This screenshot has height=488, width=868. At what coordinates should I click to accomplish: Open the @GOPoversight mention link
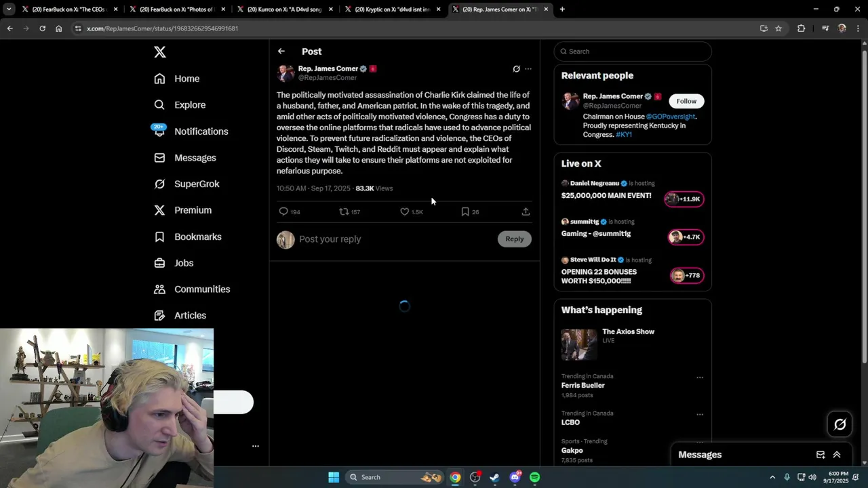[670, 117]
